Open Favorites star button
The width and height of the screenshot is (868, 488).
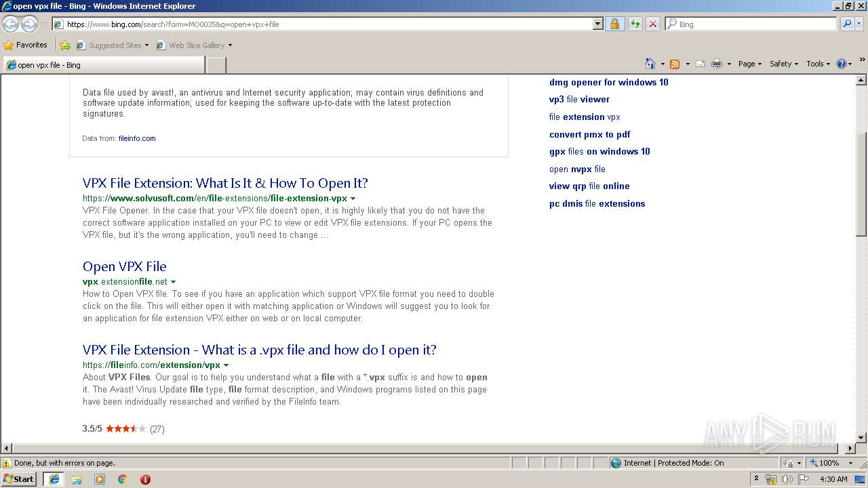pos(26,45)
